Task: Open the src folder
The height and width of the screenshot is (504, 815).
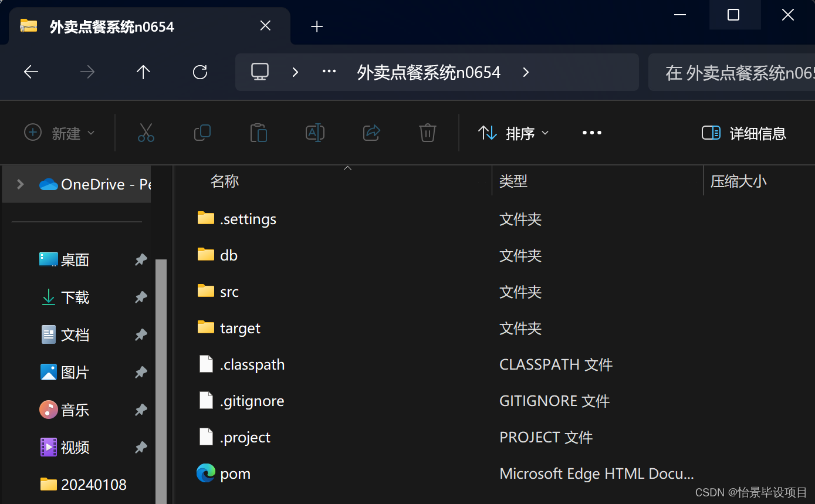Action: [x=229, y=291]
